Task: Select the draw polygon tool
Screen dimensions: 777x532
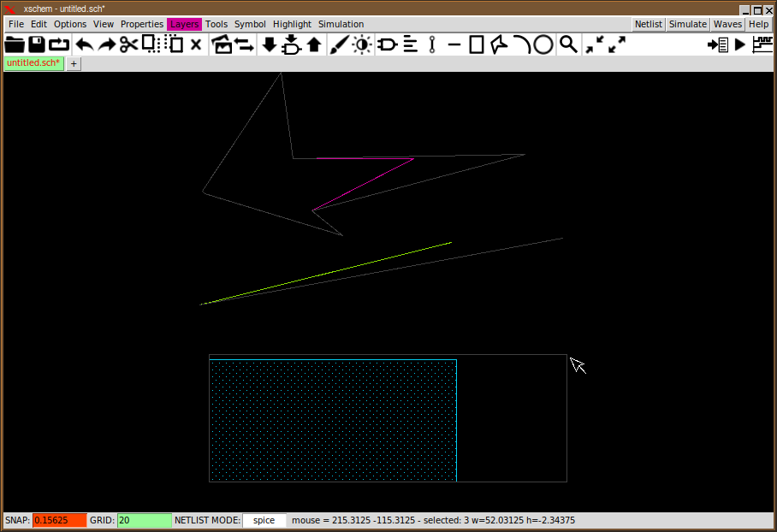Action: click(x=499, y=44)
